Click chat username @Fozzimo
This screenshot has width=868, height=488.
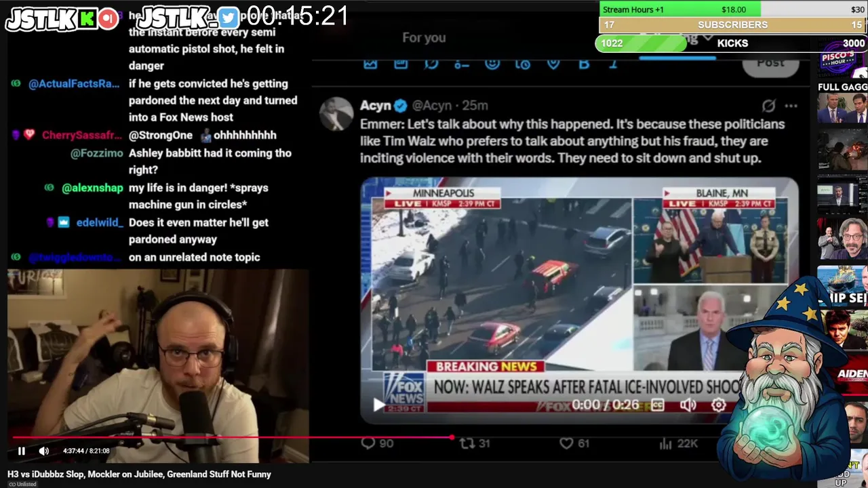click(97, 153)
